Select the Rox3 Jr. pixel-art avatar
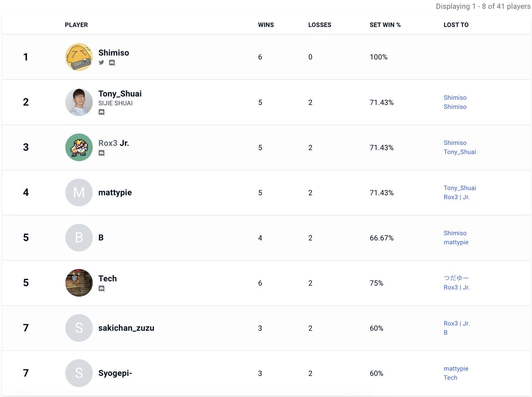Viewport: 532px width, 397px height. click(x=79, y=148)
